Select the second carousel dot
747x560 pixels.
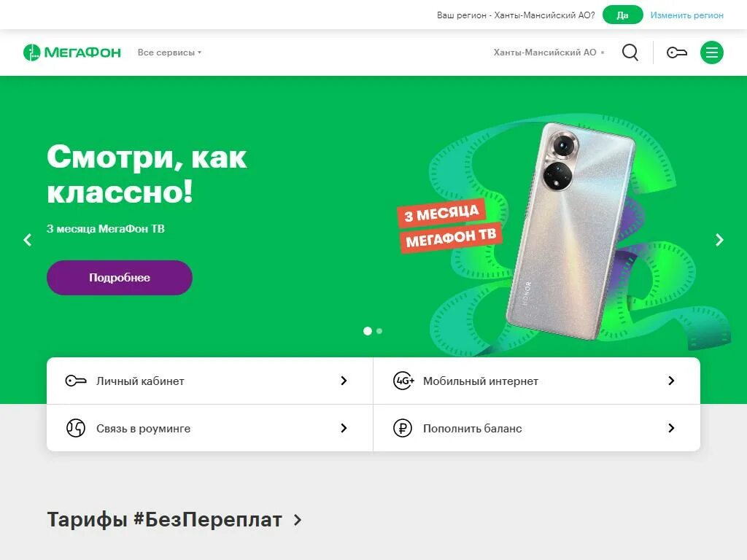click(379, 331)
